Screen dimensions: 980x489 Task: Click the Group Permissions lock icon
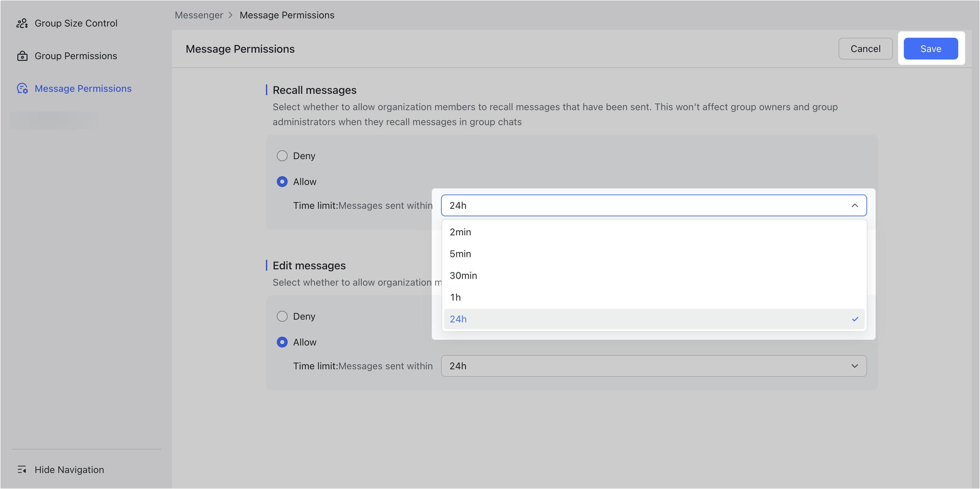click(22, 55)
